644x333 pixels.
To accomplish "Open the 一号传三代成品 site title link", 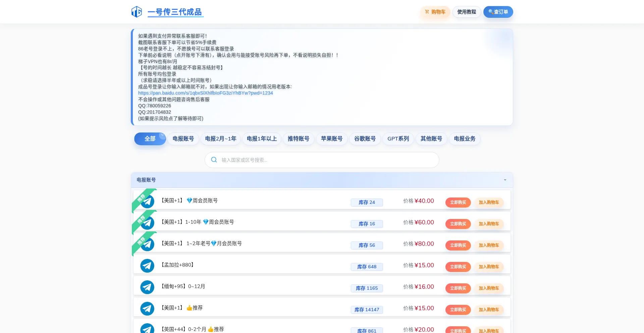I will coord(175,12).
